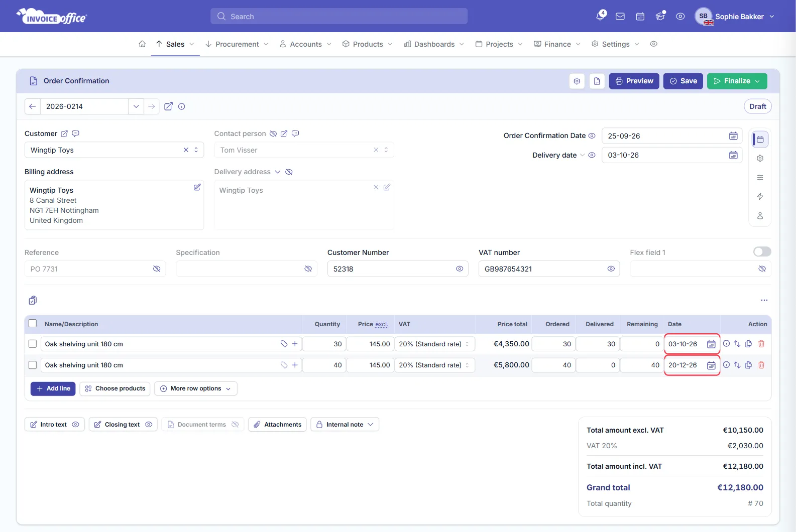Select the line with quantity 30

pos(33,344)
